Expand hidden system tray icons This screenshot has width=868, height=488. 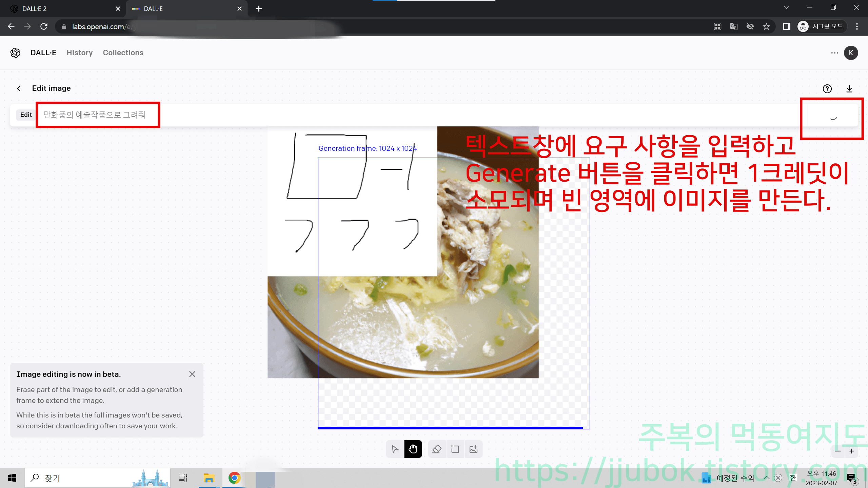tap(767, 478)
